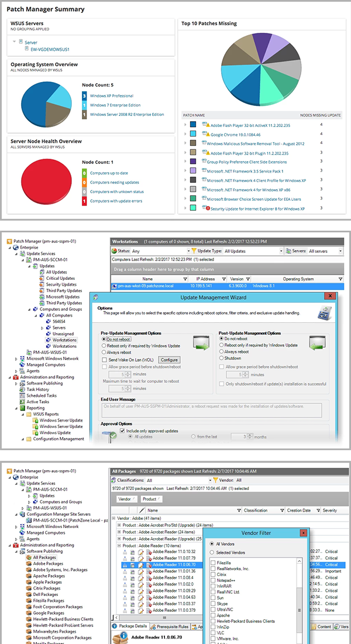Expand Product : Adobe Acrobat Reader (24 items)
The width and height of the screenshot is (351, 644).
[119, 532]
